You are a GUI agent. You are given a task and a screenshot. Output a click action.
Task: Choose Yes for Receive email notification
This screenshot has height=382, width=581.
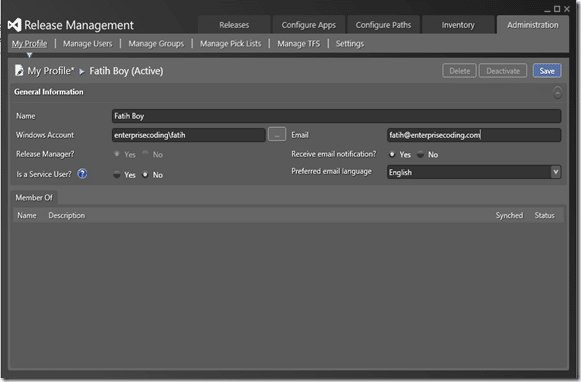[x=392, y=154]
